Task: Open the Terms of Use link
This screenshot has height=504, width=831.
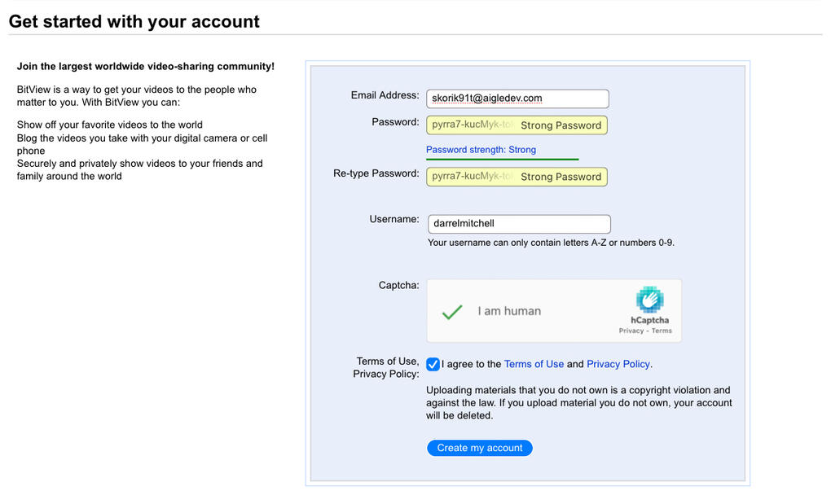Action: [534, 364]
